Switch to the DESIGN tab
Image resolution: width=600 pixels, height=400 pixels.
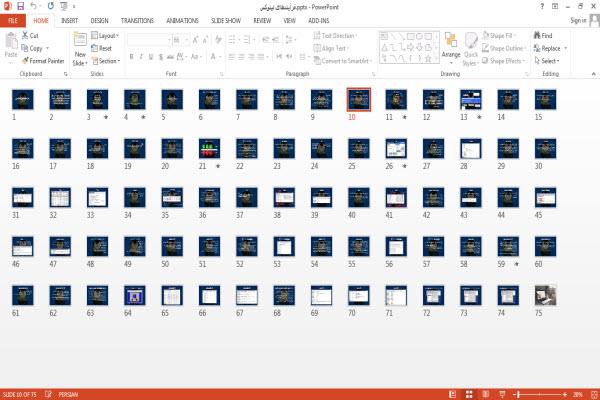99,21
